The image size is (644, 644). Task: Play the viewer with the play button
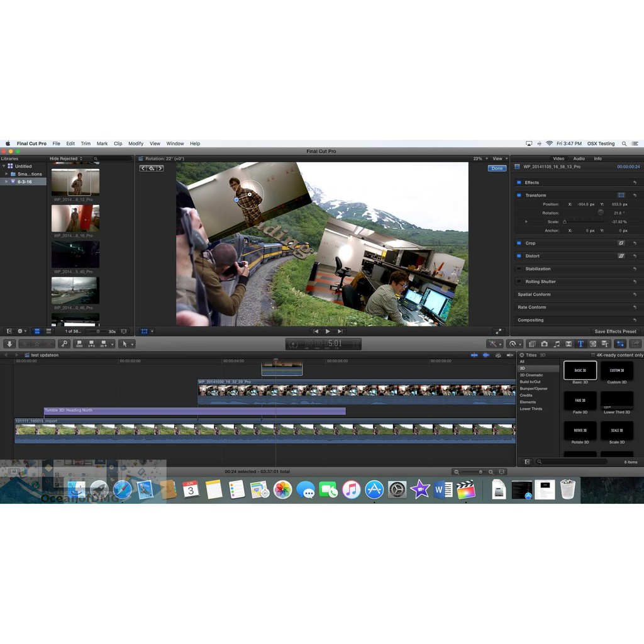pos(328,331)
